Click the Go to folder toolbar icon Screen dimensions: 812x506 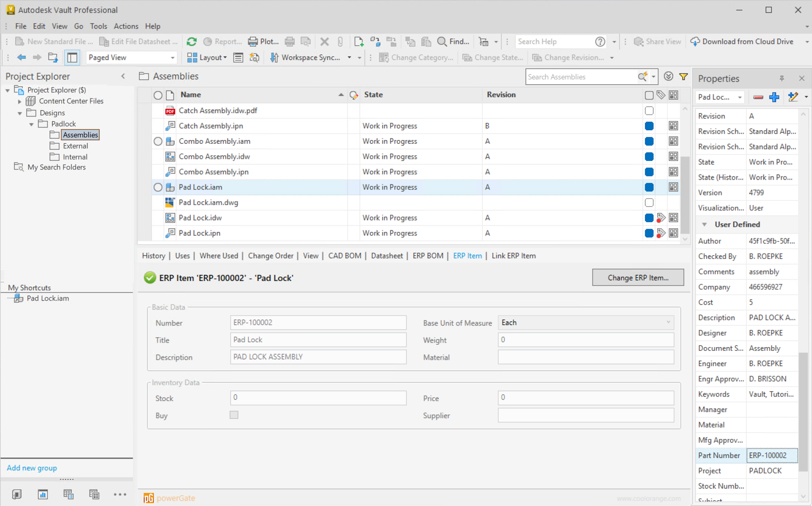click(53, 58)
